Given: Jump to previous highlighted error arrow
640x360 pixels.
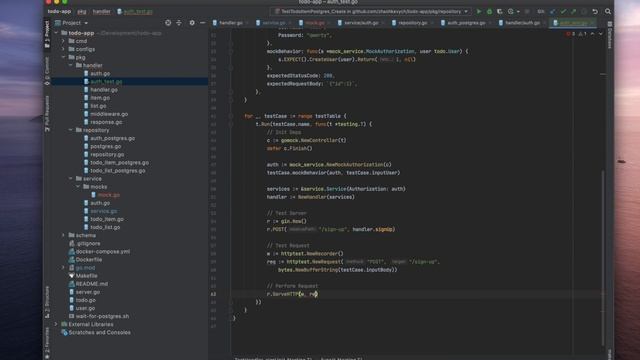Looking at the screenshot, I should point(593,34).
